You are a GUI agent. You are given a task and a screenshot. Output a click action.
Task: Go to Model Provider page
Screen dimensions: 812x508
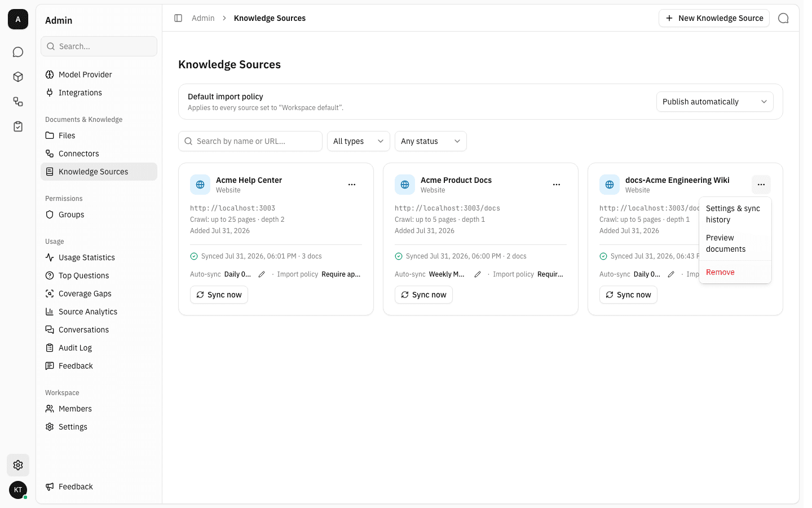click(99, 75)
